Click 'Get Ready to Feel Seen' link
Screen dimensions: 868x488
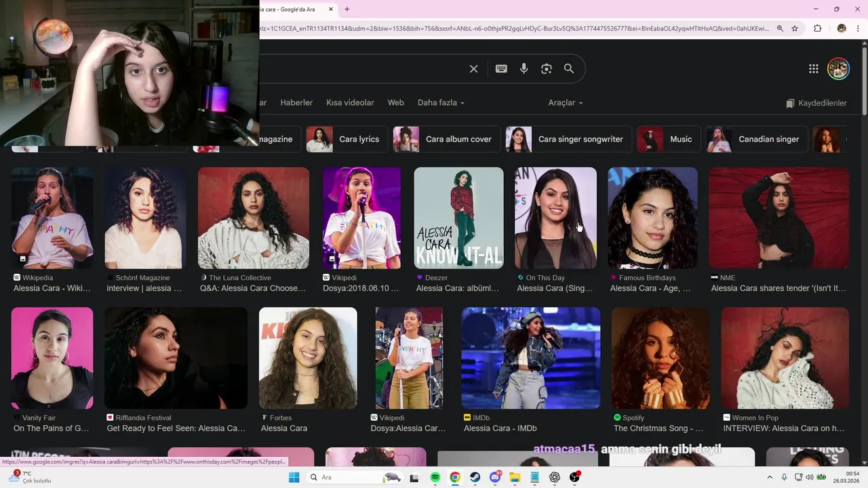(176, 428)
